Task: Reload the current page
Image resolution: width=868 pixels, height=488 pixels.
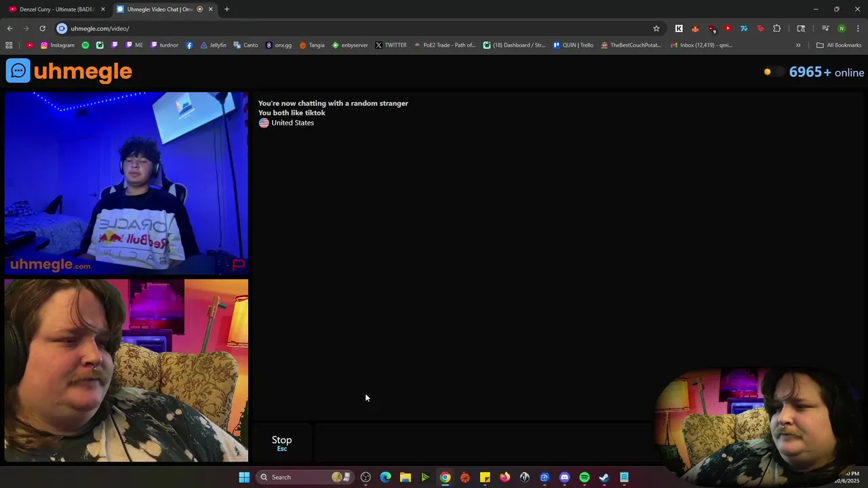Action: [42, 28]
